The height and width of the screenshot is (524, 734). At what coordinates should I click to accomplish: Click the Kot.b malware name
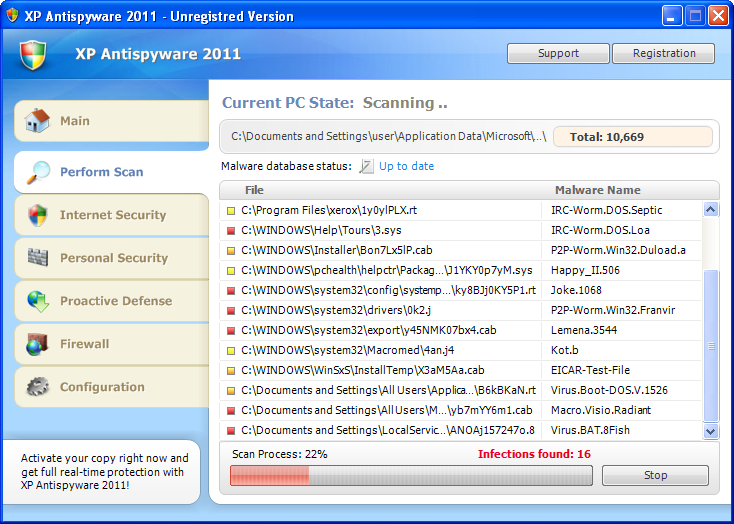coord(565,351)
